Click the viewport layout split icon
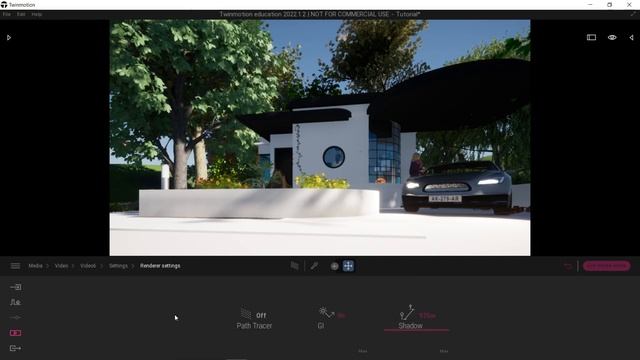The height and width of the screenshot is (360, 640). pyautogui.click(x=591, y=38)
